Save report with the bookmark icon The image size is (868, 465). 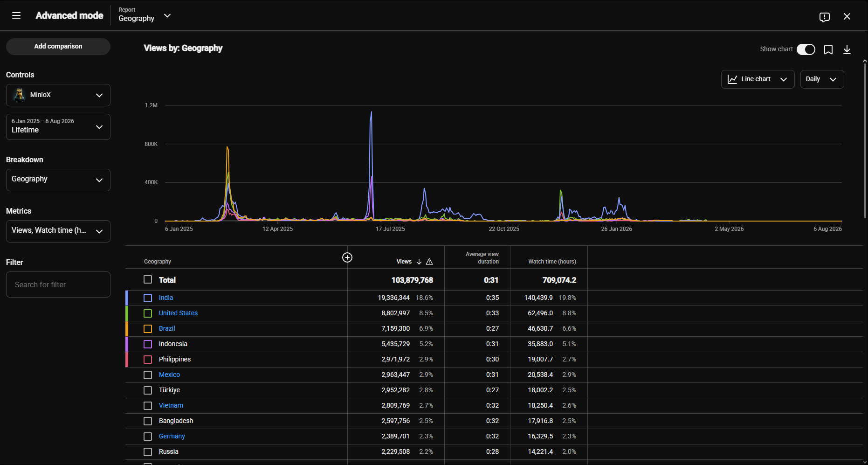[828, 49]
